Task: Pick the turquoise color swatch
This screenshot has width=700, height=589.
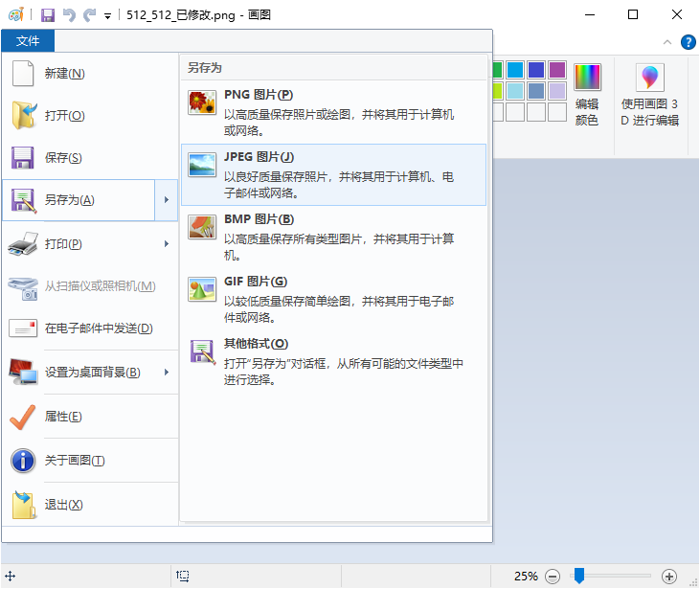Action: click(515, 70)
